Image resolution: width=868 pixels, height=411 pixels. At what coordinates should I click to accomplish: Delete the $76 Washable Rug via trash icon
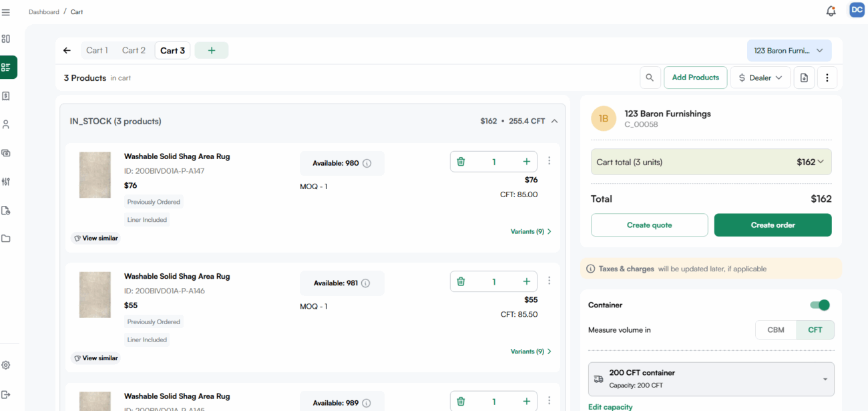click(x=461, y=161)
